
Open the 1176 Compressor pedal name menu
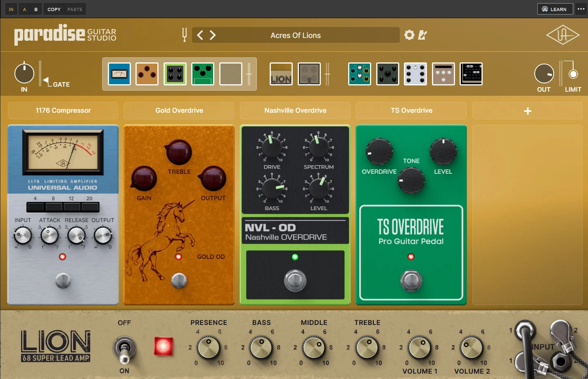point(63,110)
